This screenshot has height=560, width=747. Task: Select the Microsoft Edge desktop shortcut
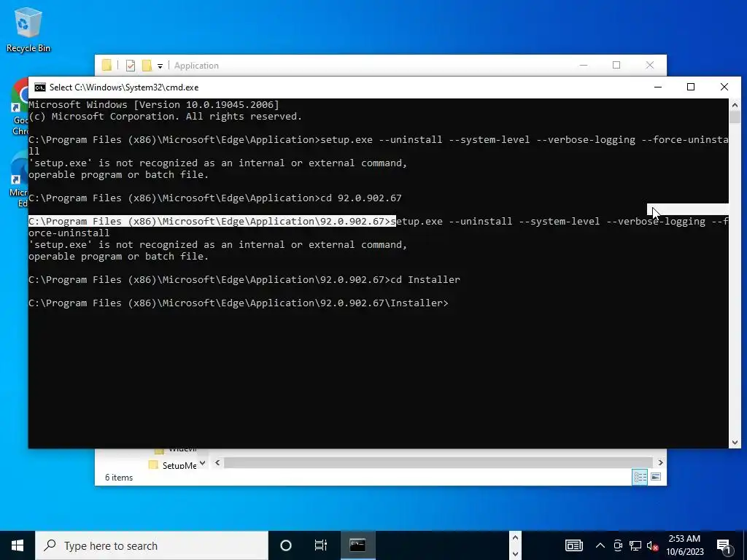[20, 180]
